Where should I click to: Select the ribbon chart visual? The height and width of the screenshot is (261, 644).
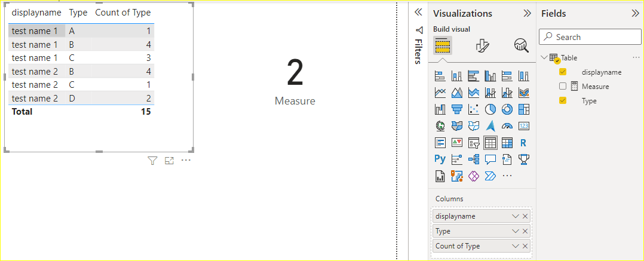click(x=524, y=93)
